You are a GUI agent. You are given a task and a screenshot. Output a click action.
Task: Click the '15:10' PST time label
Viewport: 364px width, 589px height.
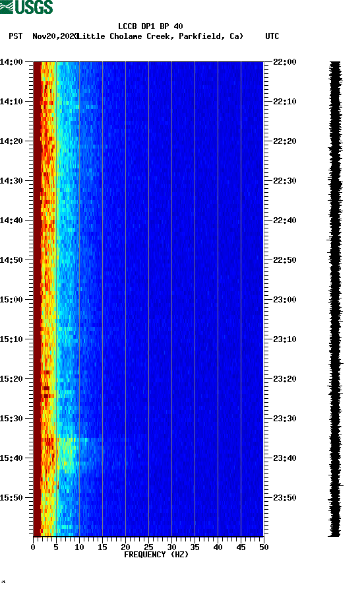(11, 339)
